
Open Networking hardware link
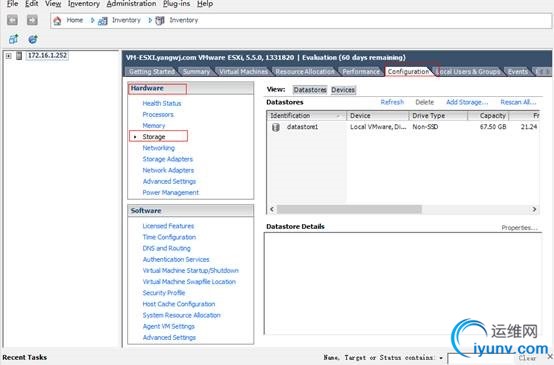pyautogui.click(x=159, y=148)
